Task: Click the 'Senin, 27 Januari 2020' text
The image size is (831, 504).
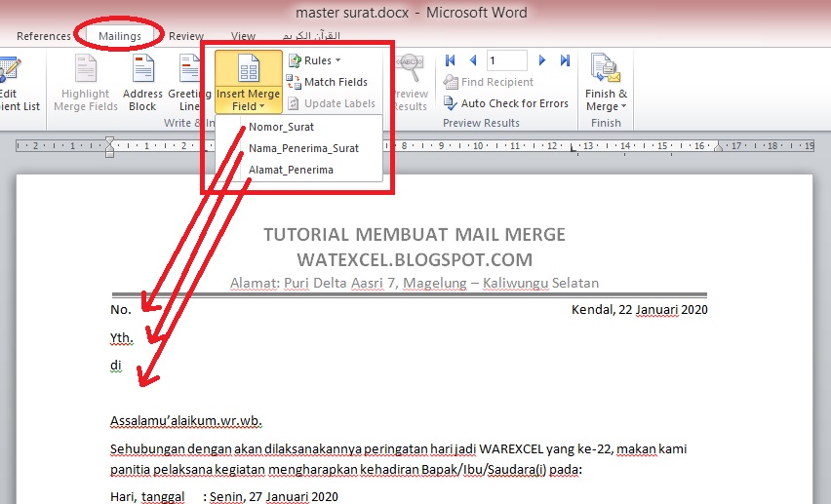Action: (x=273, y=496)
